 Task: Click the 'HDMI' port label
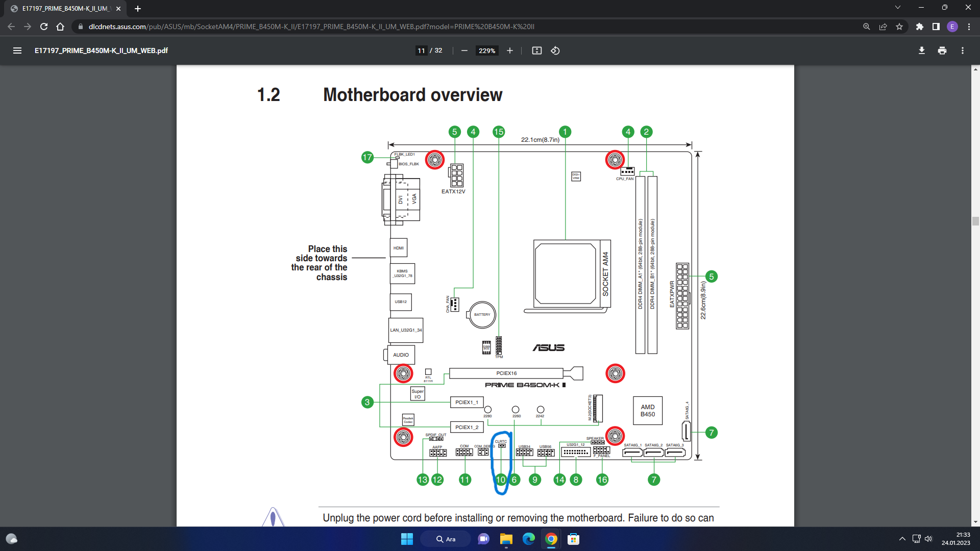click(399, 248)
